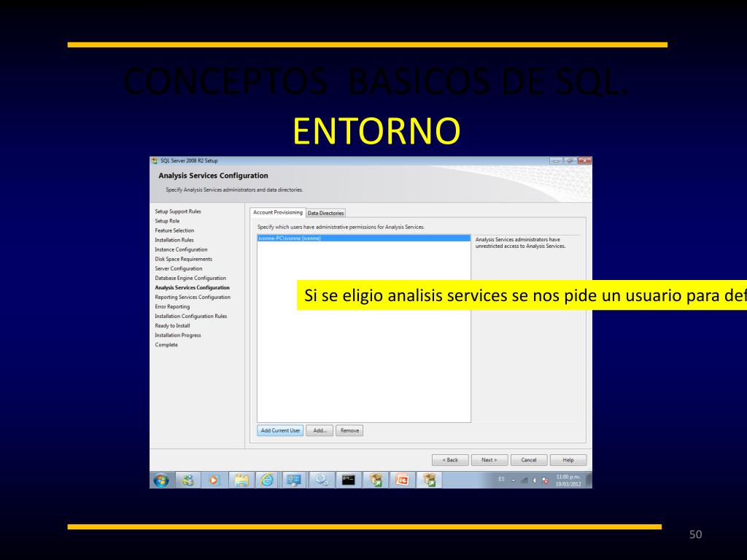Switch to the PowerPoint taskbar icon
Viewport: 747px width, 560px height.
402,480
